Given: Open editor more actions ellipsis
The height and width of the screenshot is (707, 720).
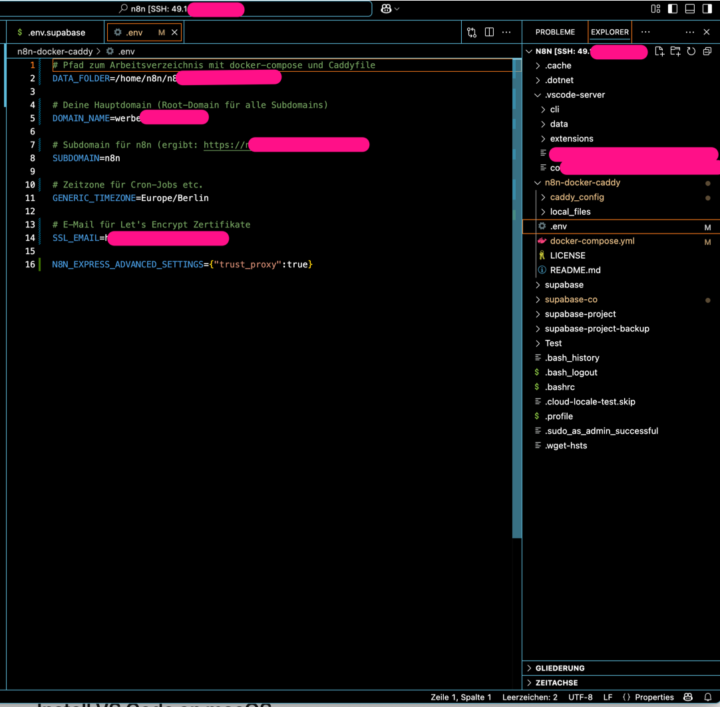Looking at the screenshot, I should click(506, 32).
